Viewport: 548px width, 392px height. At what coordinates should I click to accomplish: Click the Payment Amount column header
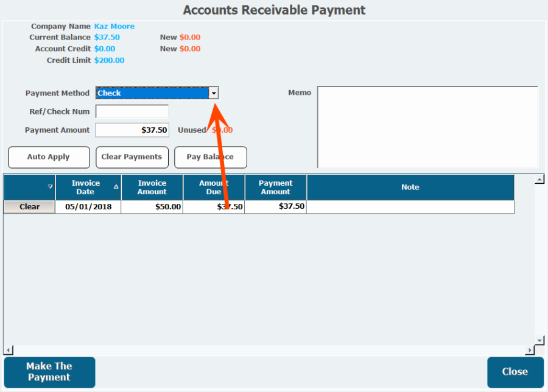tap(275, 187)
